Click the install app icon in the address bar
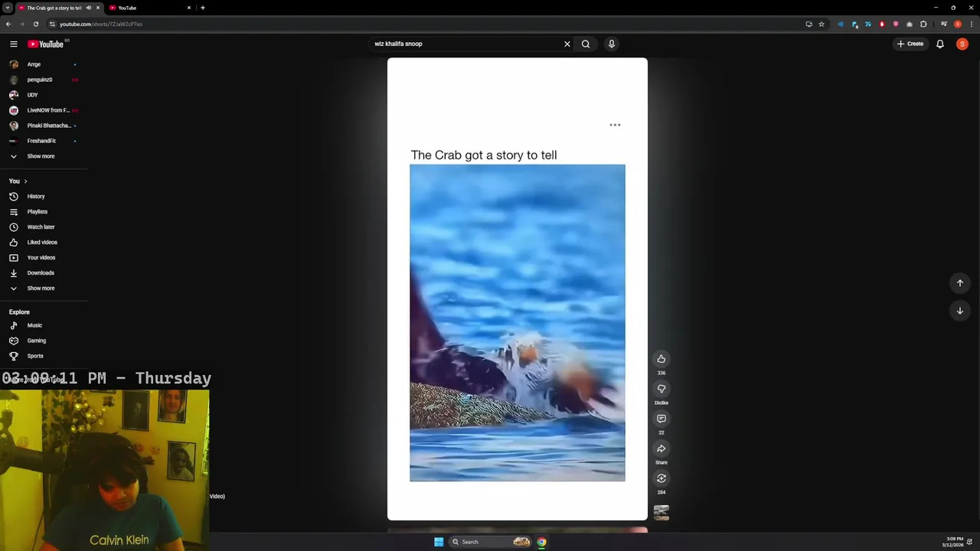Image resolution: width=980 pixels, height=551 pixels. [808, 24]
